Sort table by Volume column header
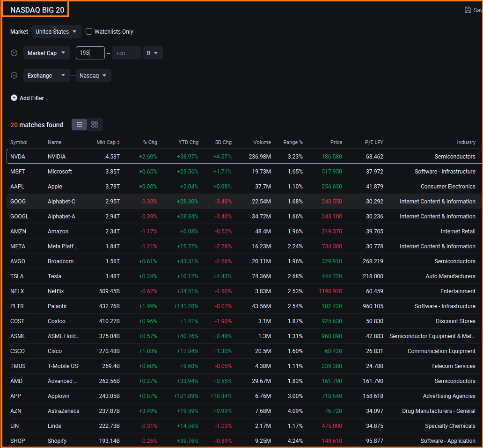The height and width of the screenshot is (448, 483). point(262,142)
